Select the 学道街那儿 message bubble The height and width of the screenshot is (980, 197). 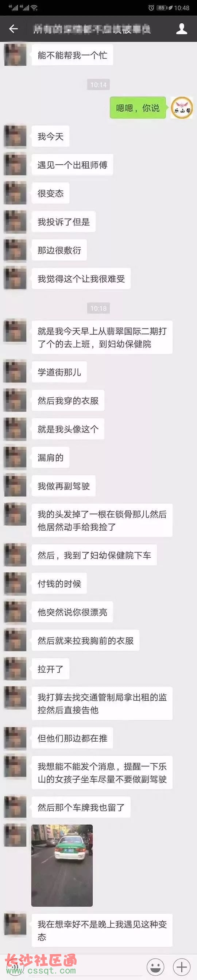pyautogui.click(x=59, y=372)
